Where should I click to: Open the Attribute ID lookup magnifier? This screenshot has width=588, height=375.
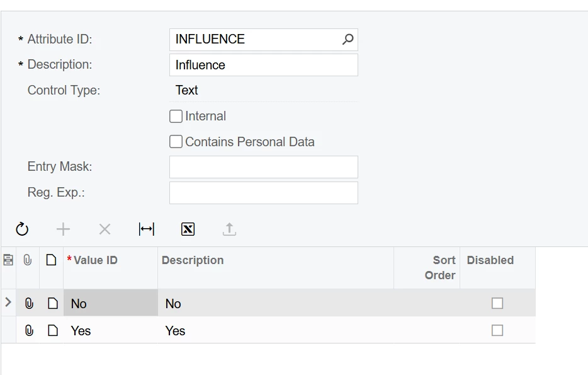pos(348,40)
